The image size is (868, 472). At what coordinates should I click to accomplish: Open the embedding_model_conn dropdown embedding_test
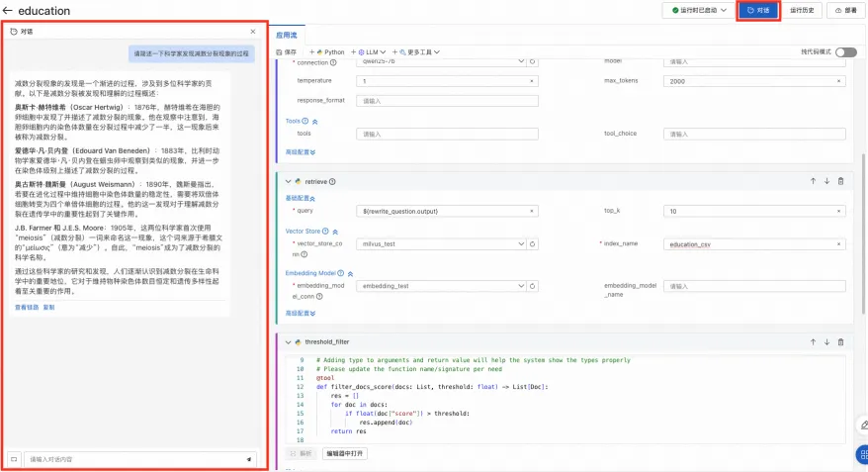pos(441,286)
